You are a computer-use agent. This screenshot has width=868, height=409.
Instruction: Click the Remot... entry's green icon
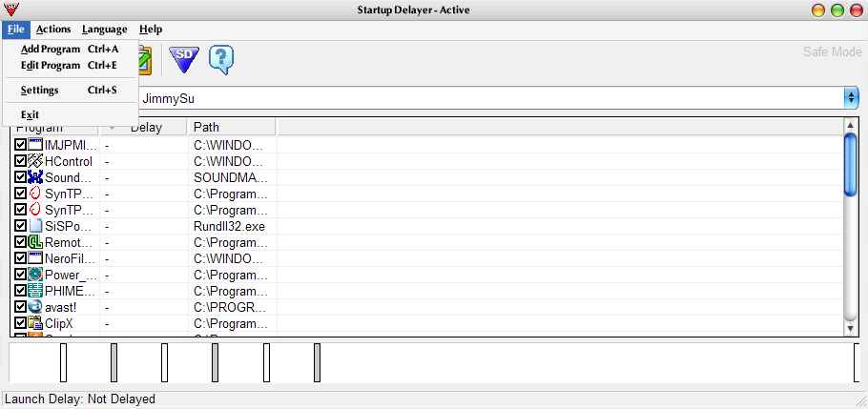click(x=35, y=242)
